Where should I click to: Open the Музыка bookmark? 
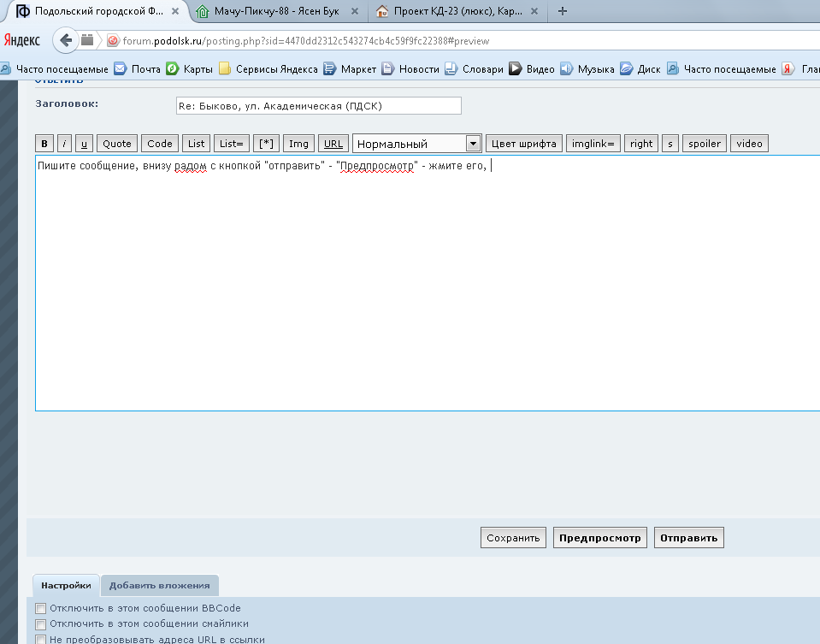[x=587, y=69]
